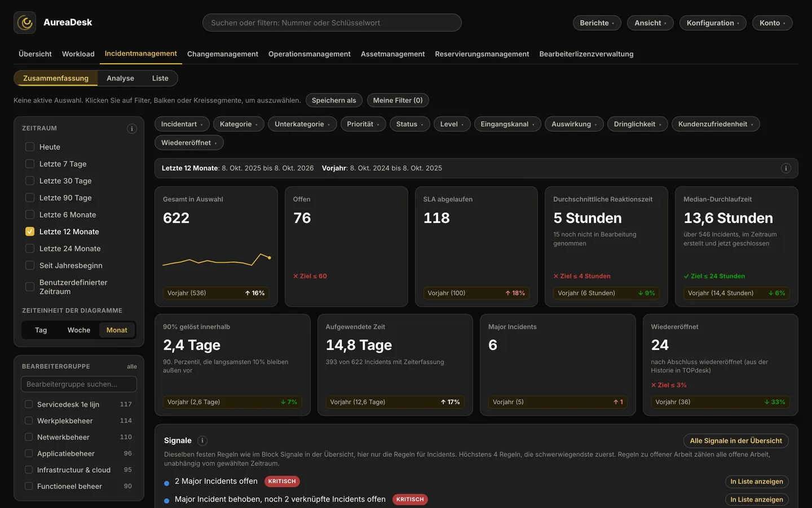Open the Konfiguration dropdown
The width and height of the screenshot is (812, 508).
click(713, 23)
